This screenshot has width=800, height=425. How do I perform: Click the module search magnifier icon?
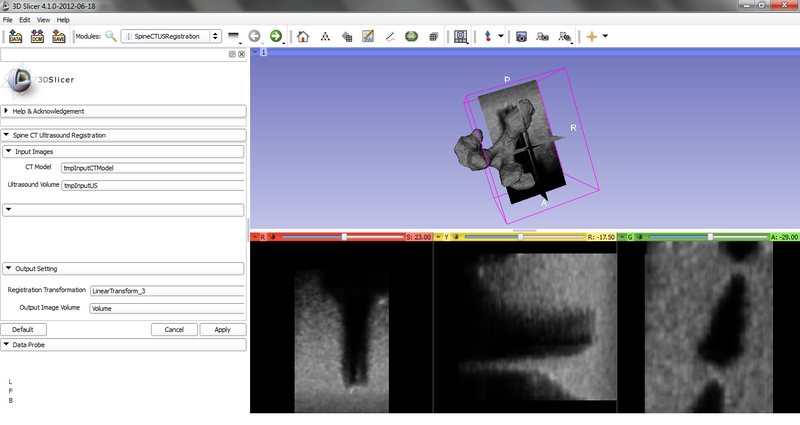pos(110,37)
